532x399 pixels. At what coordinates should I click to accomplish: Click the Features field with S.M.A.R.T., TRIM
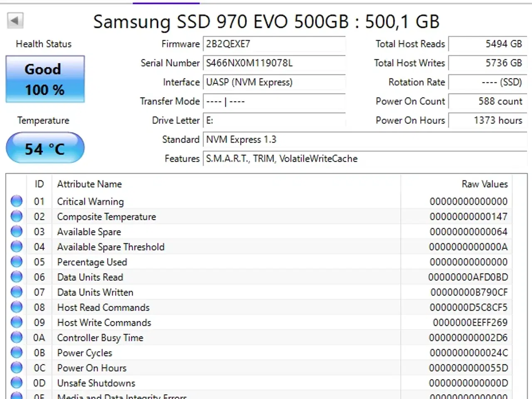click(x=365, y=159)
